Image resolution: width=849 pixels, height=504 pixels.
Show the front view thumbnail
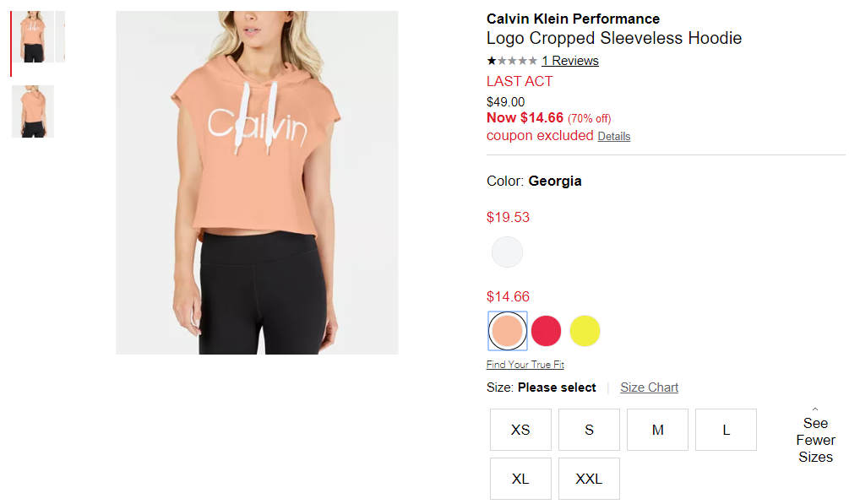pyautogui.click(x=33, y=37)
